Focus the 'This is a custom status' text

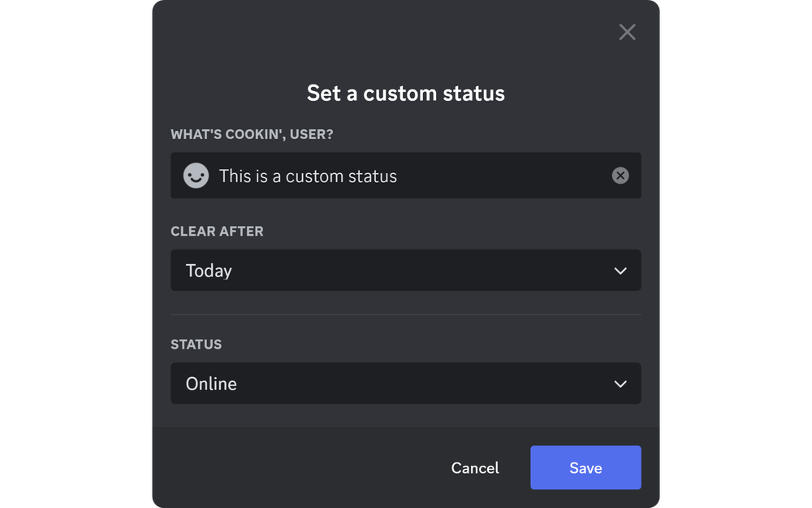(309, 175)
